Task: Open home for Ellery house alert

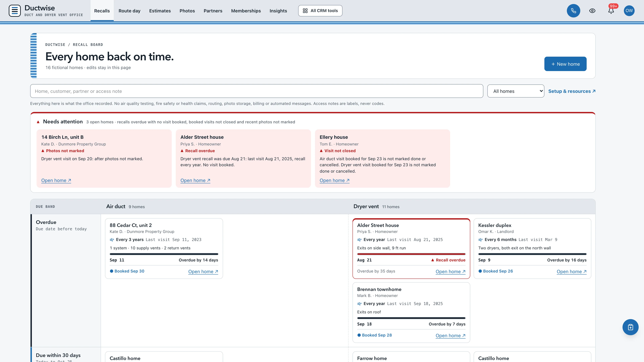Action: pos(335,180)
